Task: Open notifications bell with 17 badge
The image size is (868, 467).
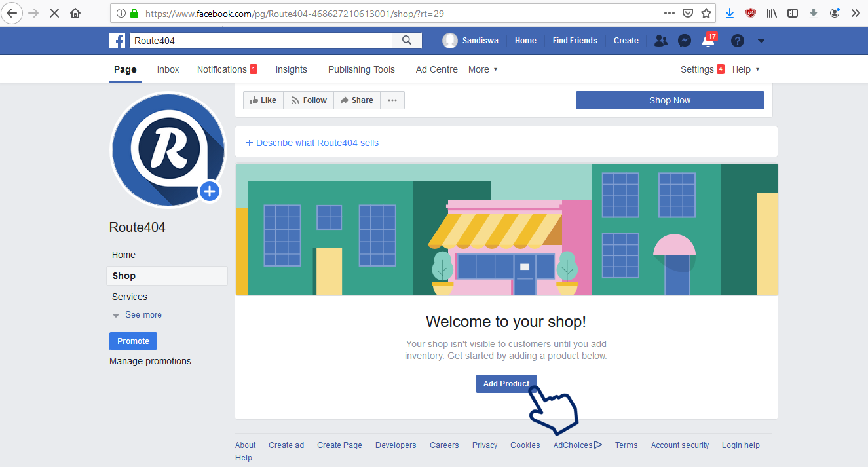Action: tap(708, 41)
